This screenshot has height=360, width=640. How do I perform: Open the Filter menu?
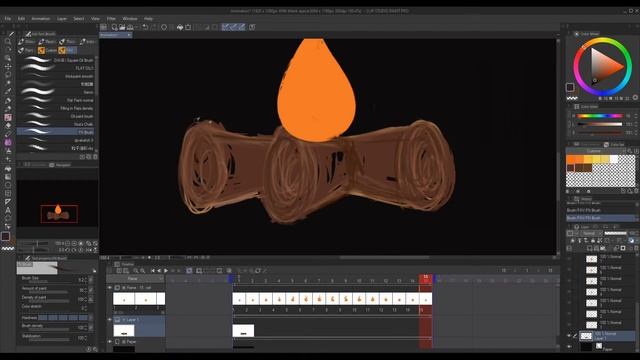click(x=111, y=18)
